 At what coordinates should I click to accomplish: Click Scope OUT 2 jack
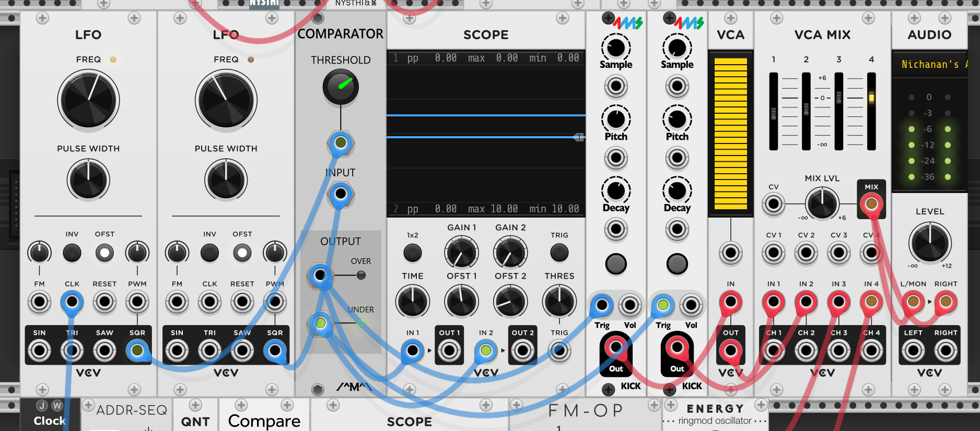[x=522, y=351]
